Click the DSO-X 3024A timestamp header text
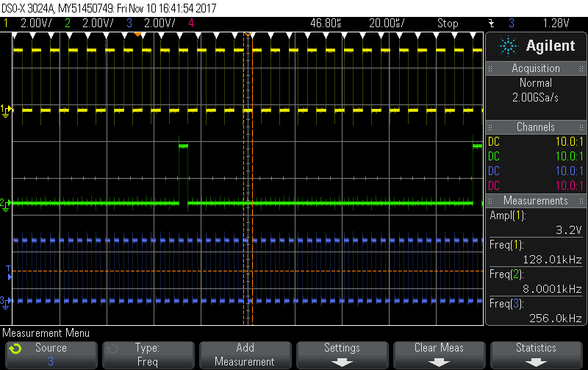The width and height of the screenshot is (588, 370). pyautogui.click(x=109, y=8)
